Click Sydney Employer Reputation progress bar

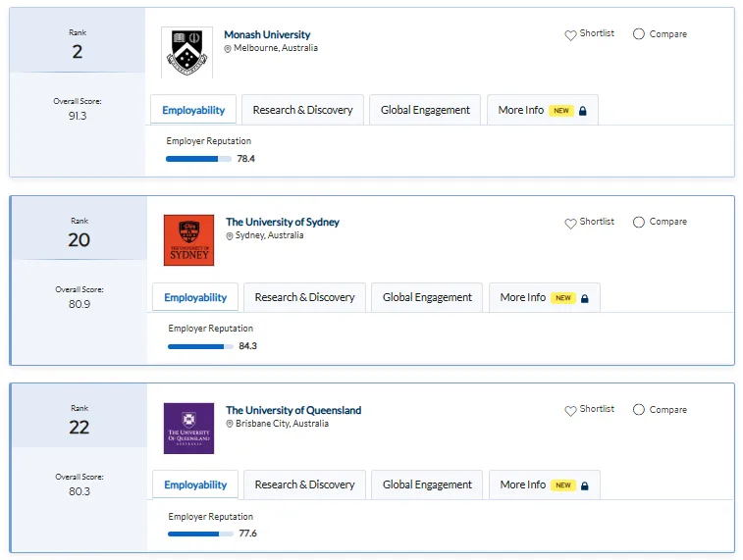coord(200,346)
